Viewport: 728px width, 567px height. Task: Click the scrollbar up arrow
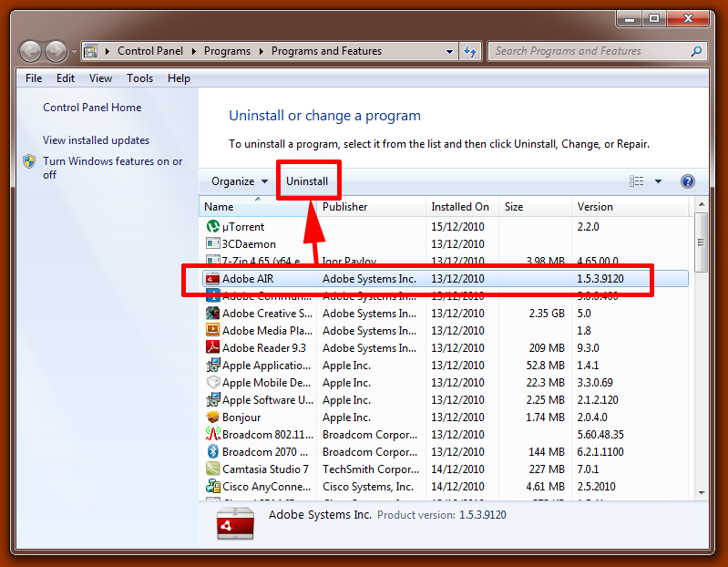click(x=701, y=204)
